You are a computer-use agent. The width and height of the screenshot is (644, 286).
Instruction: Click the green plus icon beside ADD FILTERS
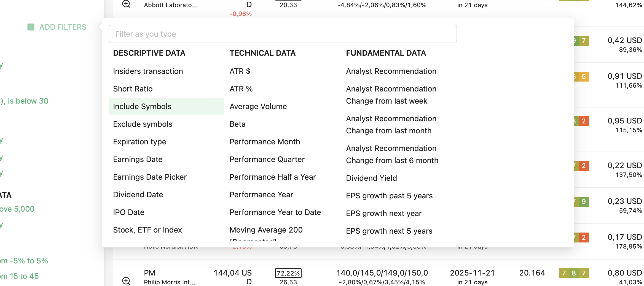[31, 27]
